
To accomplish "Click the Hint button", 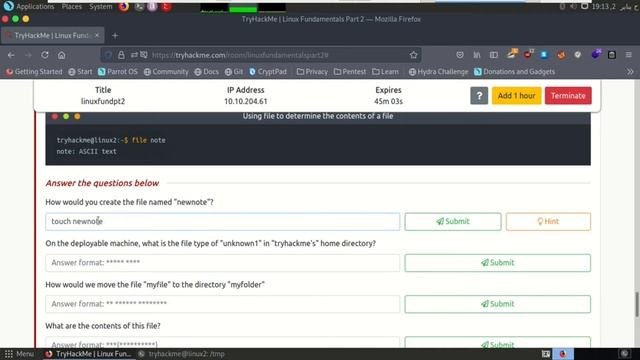I will [x=548, y=222].
